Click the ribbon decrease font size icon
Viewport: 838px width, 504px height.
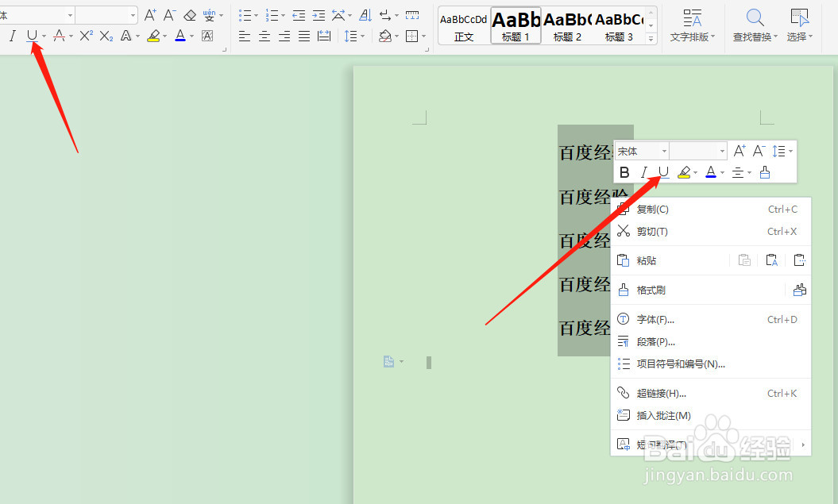coord(169,15)
